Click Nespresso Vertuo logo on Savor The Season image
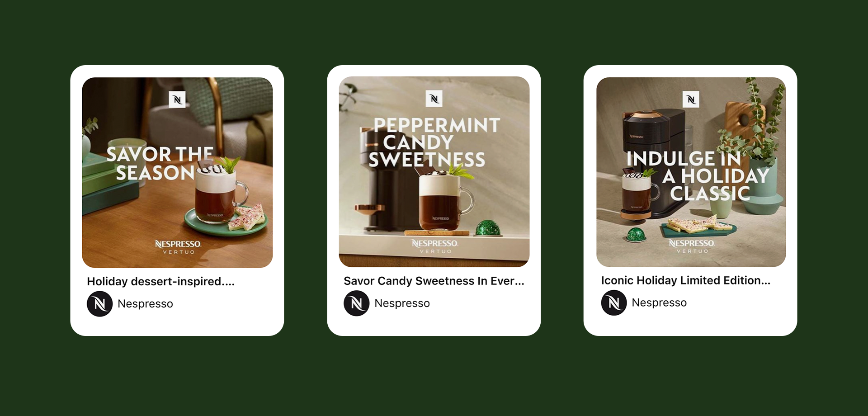This screenshot has height=416, width=868. 178,247
